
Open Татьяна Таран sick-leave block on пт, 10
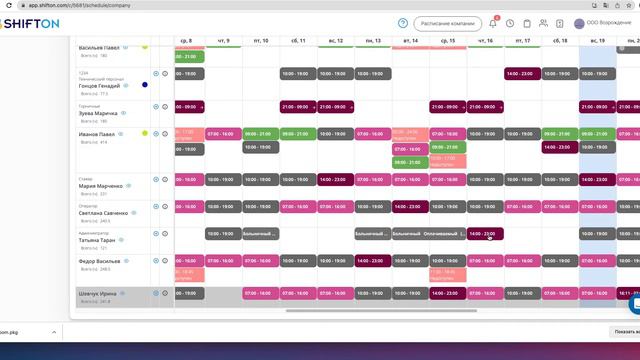click(261, 234)
